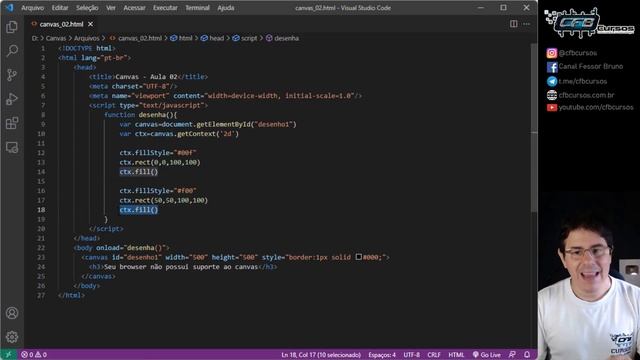Open the Explorer view in activity bar

[12, 27]
